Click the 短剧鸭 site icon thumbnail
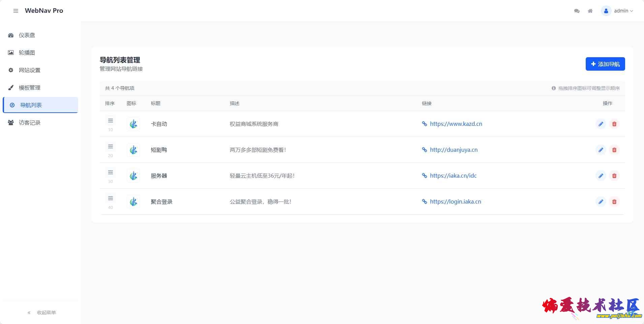644x324 pixels. click(133, 150)
